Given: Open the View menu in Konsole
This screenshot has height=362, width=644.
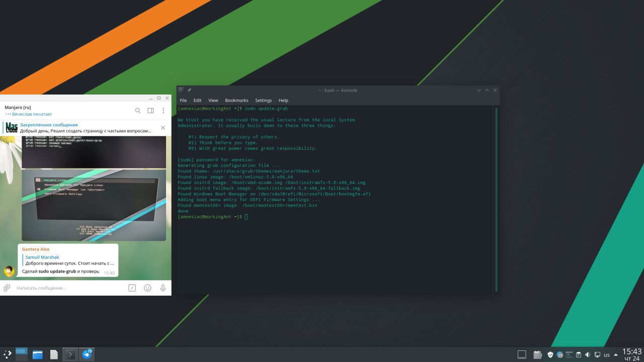Looking at the screenshot, I should (213, 100).
